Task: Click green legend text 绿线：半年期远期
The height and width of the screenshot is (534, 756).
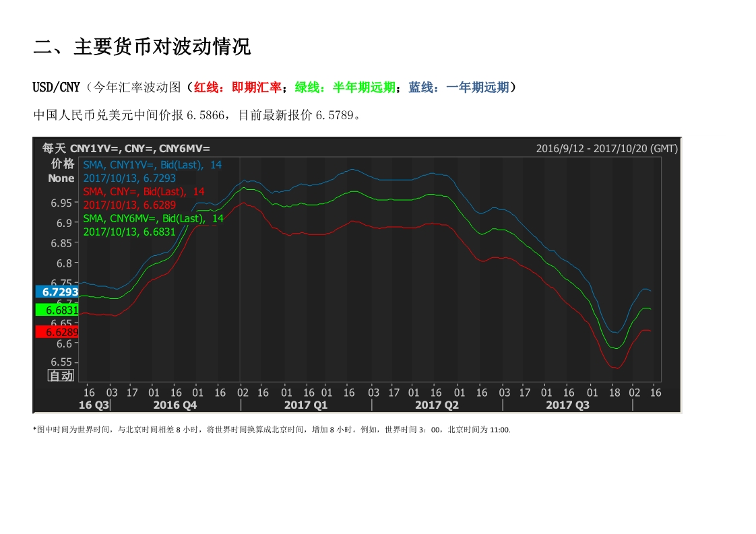Action: pos(345,88)
